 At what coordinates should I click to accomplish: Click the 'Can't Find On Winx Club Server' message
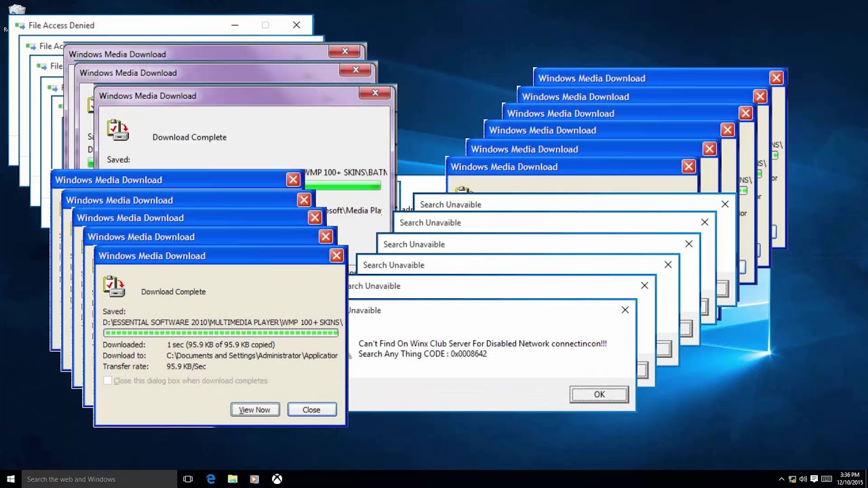coord(483,344)
